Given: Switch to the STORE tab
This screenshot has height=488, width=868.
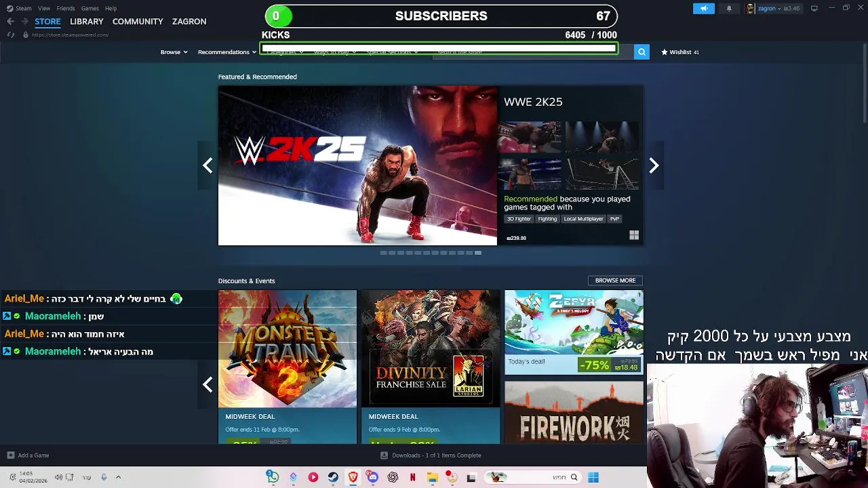Looking at the screenshot, I should click(x=47, y=22).
